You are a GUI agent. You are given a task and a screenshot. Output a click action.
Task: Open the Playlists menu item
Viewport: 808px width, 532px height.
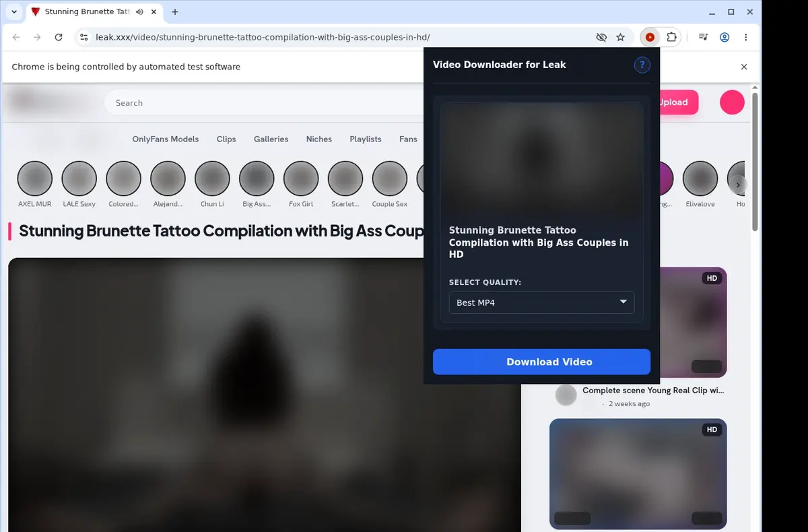pyautogui.click(x=366, y=139)
